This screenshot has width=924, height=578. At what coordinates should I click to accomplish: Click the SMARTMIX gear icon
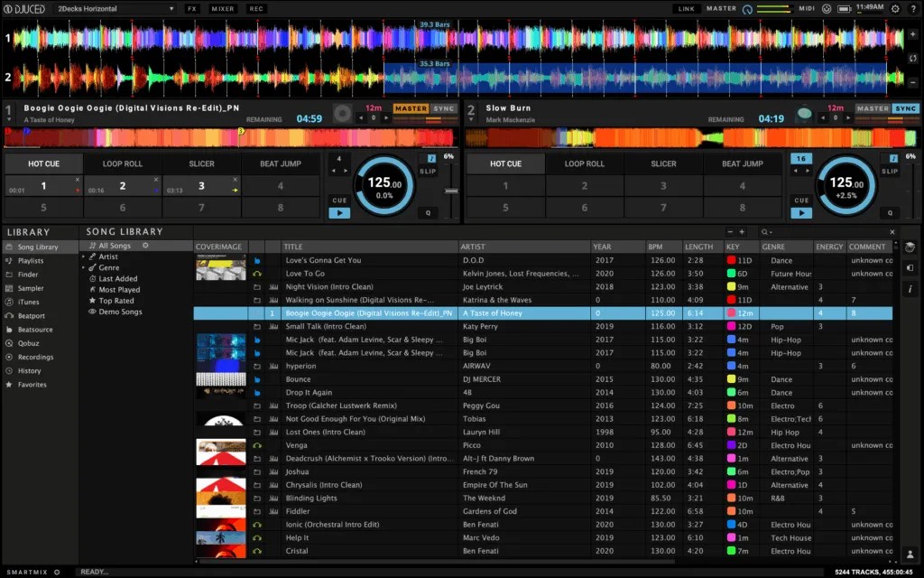click(57, 572)
